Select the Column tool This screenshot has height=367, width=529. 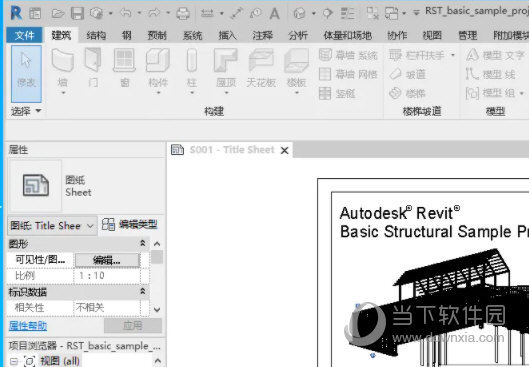pos(192,72)
